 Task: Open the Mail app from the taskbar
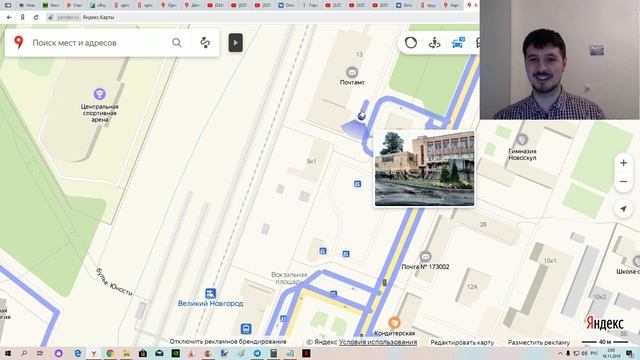click(159, 353)
